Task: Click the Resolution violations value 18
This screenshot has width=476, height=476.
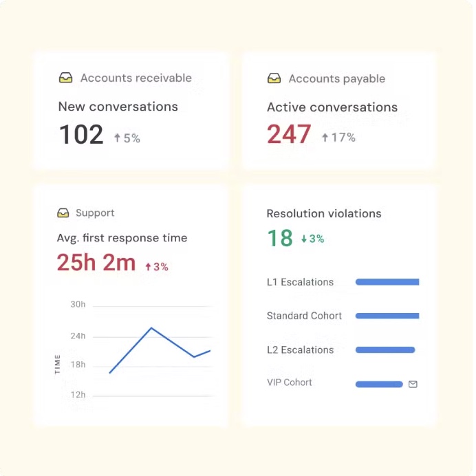Action: click(280, 238)
